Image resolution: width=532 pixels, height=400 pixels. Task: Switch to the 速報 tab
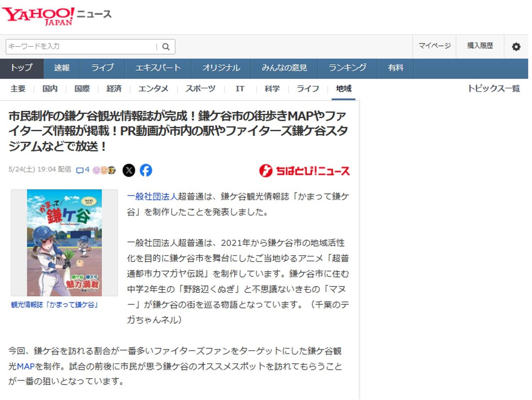click(x=62, y=69)
